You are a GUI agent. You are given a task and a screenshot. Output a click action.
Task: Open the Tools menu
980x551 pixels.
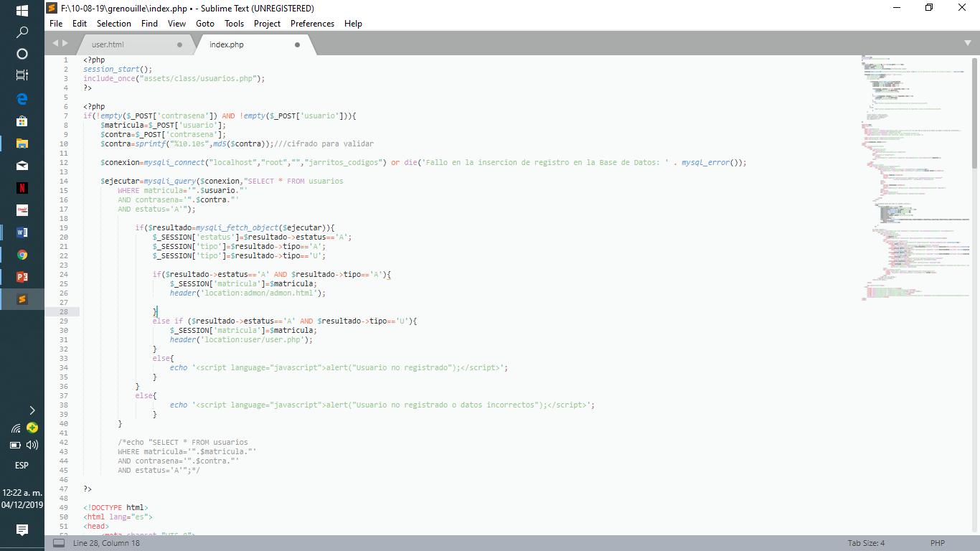click(x=234, y=24)
